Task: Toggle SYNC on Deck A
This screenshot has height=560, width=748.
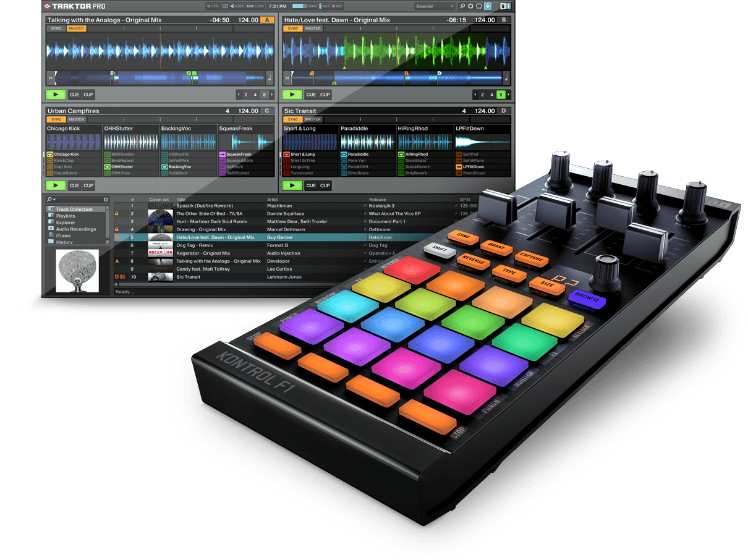Action: [56, 28]
